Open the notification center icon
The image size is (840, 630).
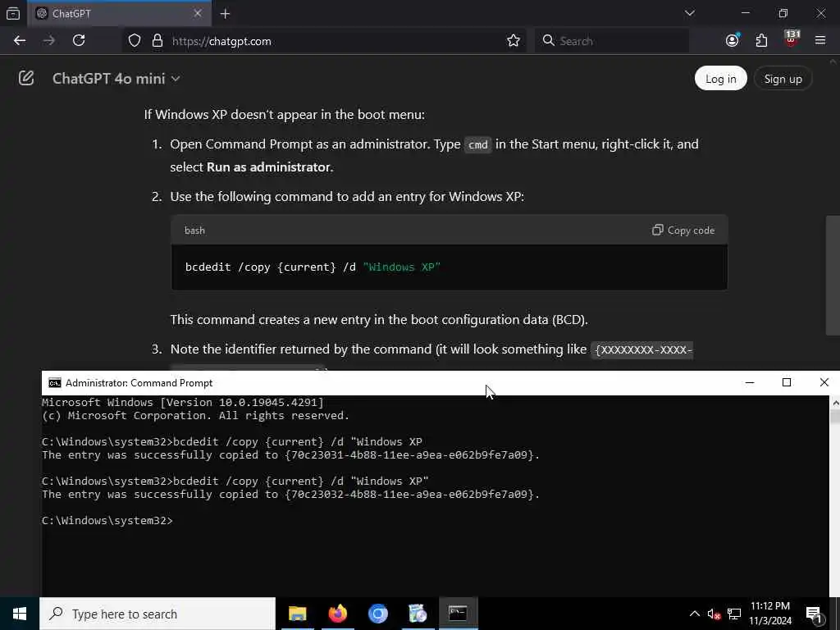(814, 614)
